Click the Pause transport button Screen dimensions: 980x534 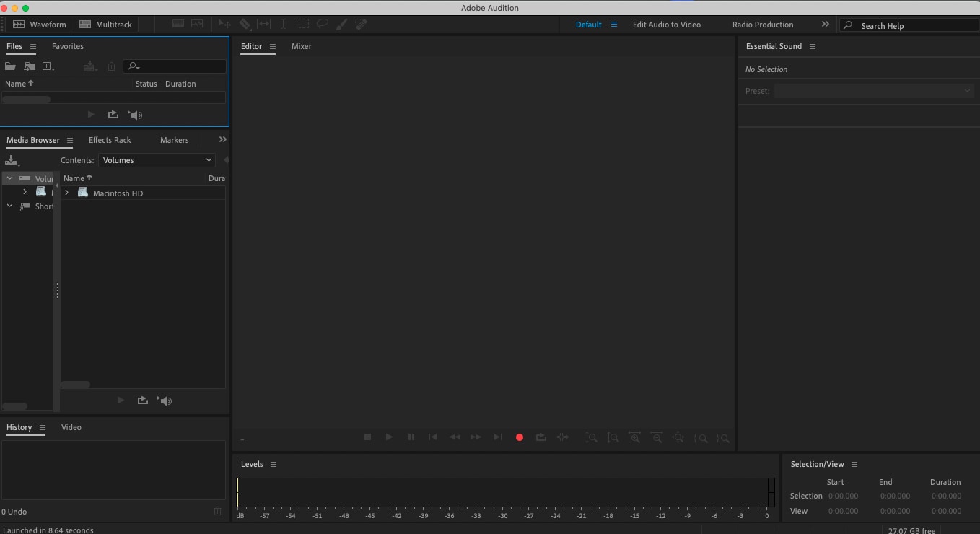tap(411, 437)
